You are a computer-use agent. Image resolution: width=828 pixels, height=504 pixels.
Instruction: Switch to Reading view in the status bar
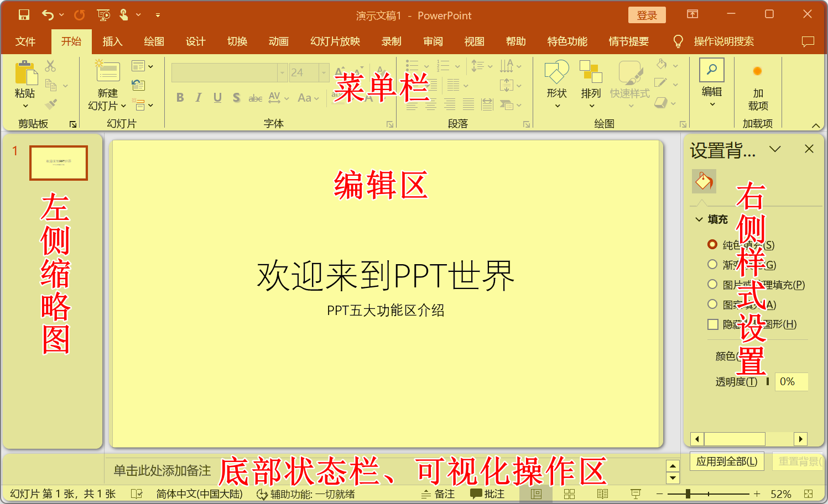(602, 494)
